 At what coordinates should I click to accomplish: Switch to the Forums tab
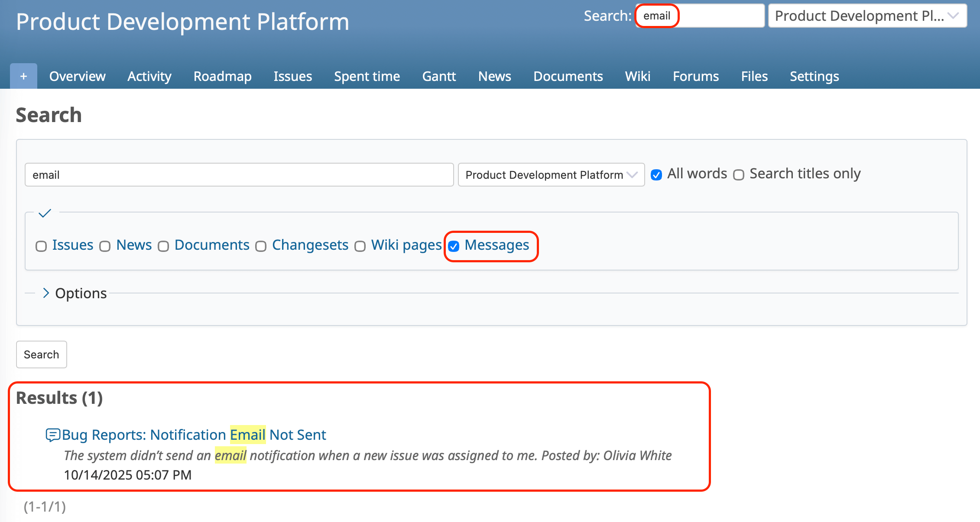[x=695, y=76]
